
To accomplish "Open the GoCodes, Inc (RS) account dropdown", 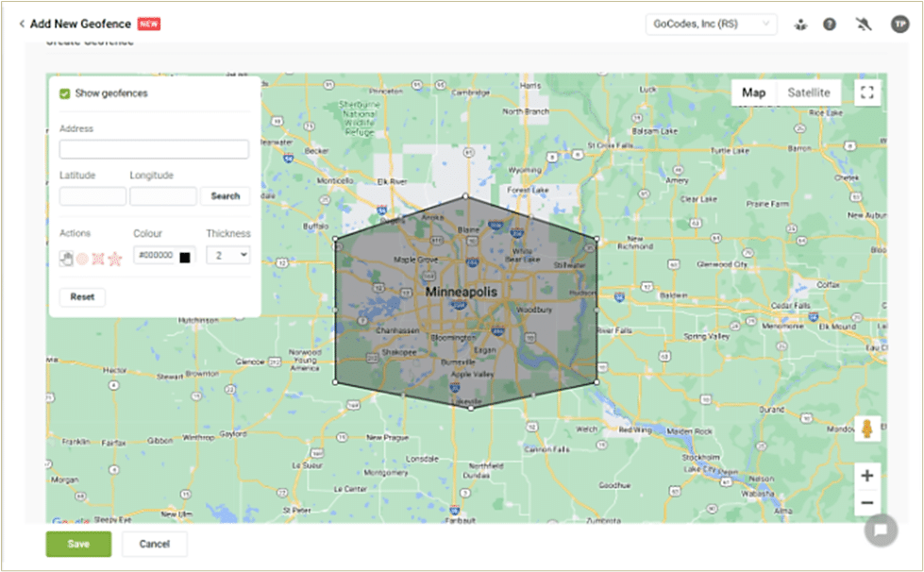I will coord(711,25).
